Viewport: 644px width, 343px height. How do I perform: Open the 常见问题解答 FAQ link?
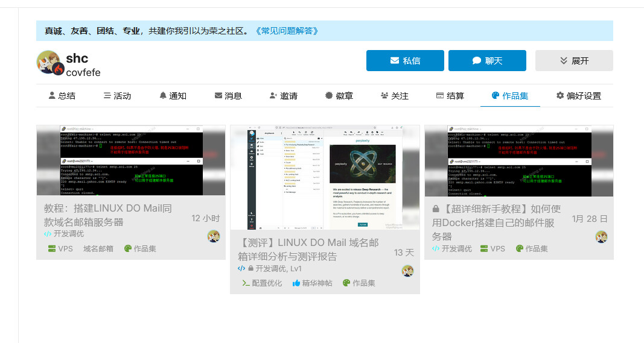pyautogui.click(x=287, y=31)
